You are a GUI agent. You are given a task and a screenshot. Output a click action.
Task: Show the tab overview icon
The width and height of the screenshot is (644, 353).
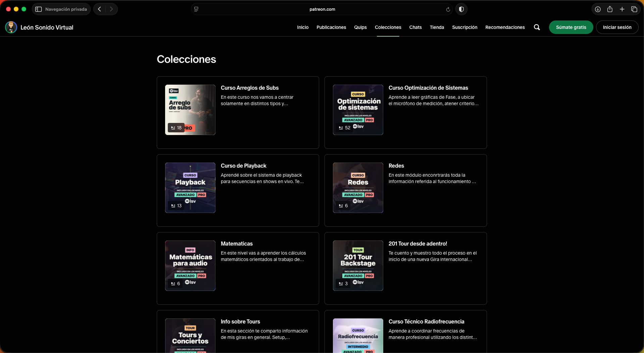click(634, 9)
